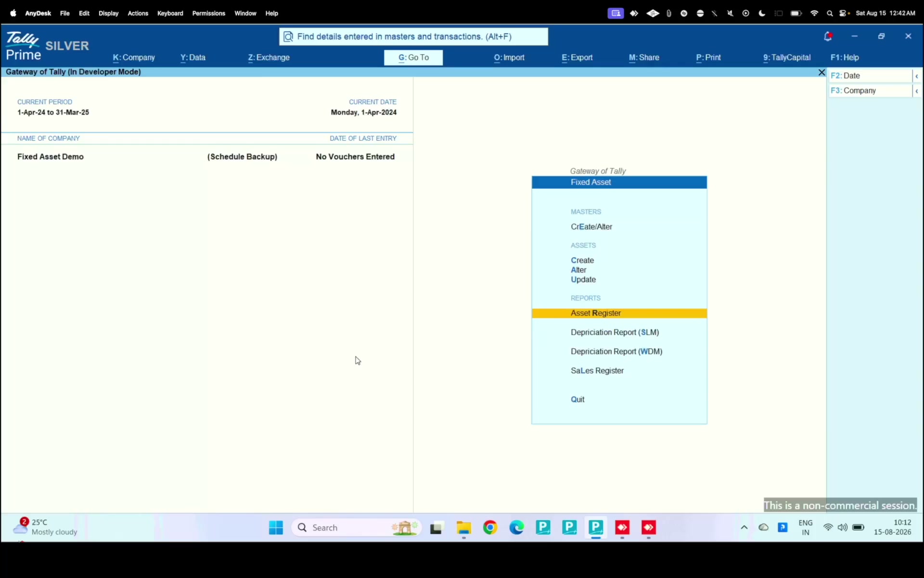924x578 pixels.
Task: Open File Explorer from the taskbar
Action: (x=463, y=527)
